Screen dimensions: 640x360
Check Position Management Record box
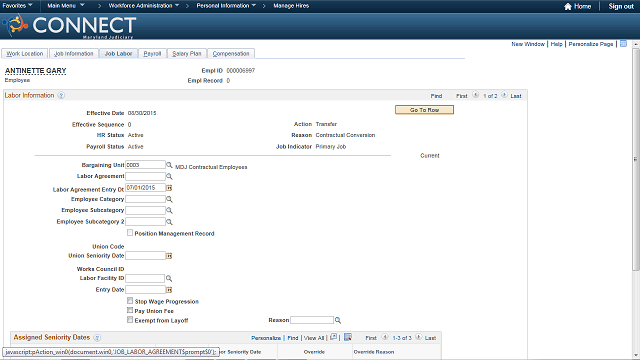[130, 233]
